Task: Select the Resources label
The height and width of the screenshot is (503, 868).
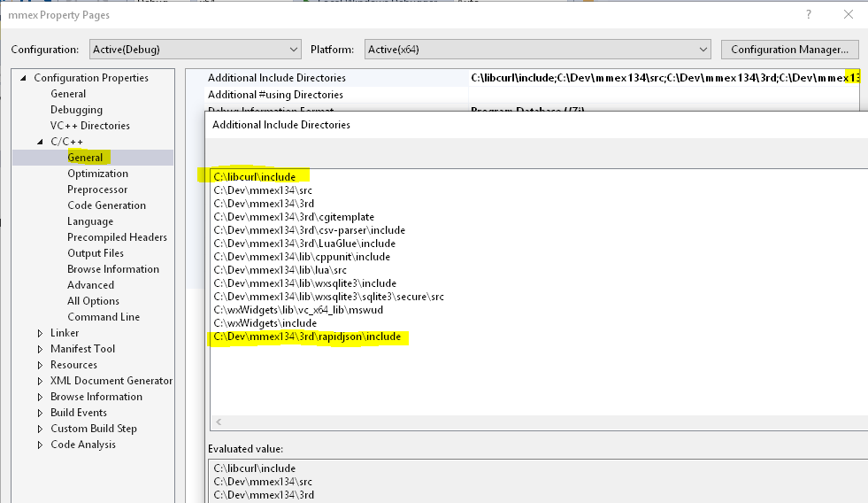Action: (73, 365)
